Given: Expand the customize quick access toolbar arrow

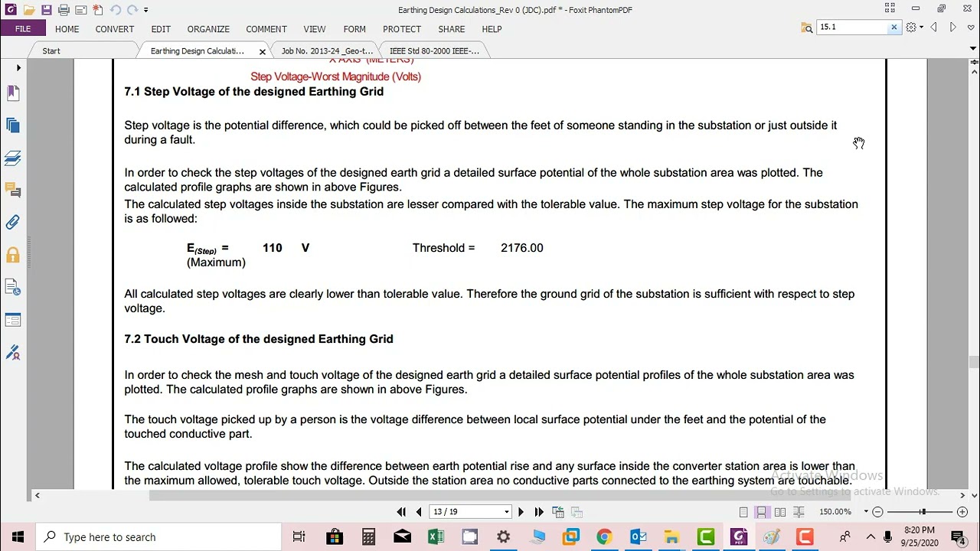Looking at the screenshot, I should (x=145, y=10).
